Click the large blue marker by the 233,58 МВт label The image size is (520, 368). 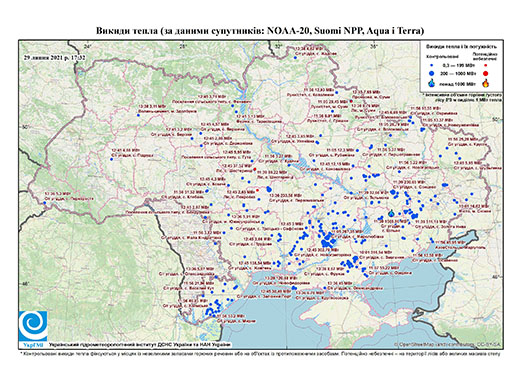point(269,189)
